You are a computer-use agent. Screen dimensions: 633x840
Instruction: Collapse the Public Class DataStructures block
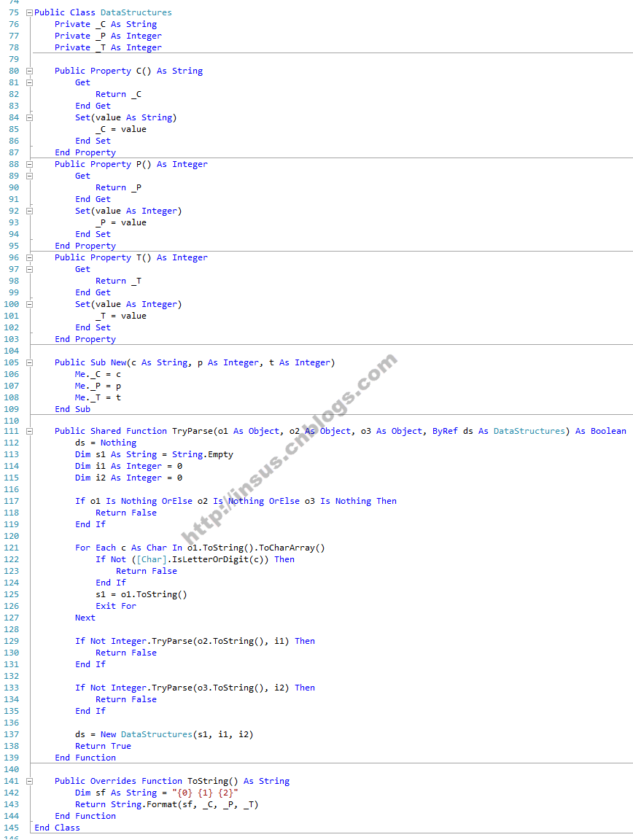point(29,12)
